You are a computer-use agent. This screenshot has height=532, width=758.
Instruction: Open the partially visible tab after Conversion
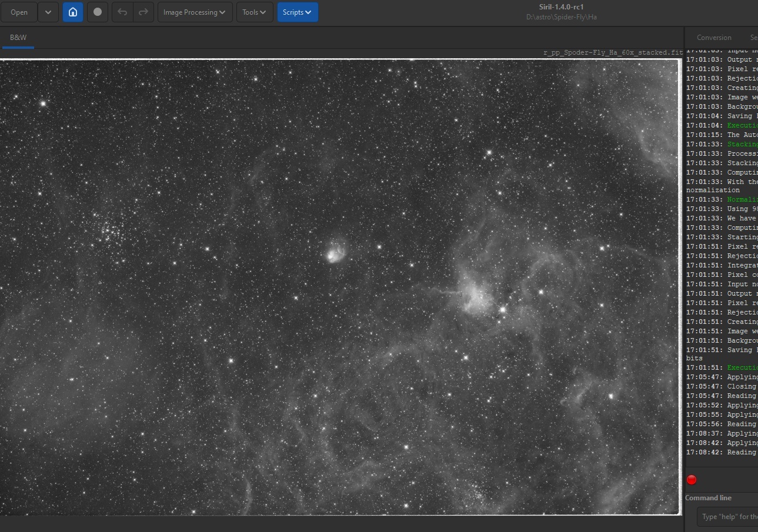753,38
